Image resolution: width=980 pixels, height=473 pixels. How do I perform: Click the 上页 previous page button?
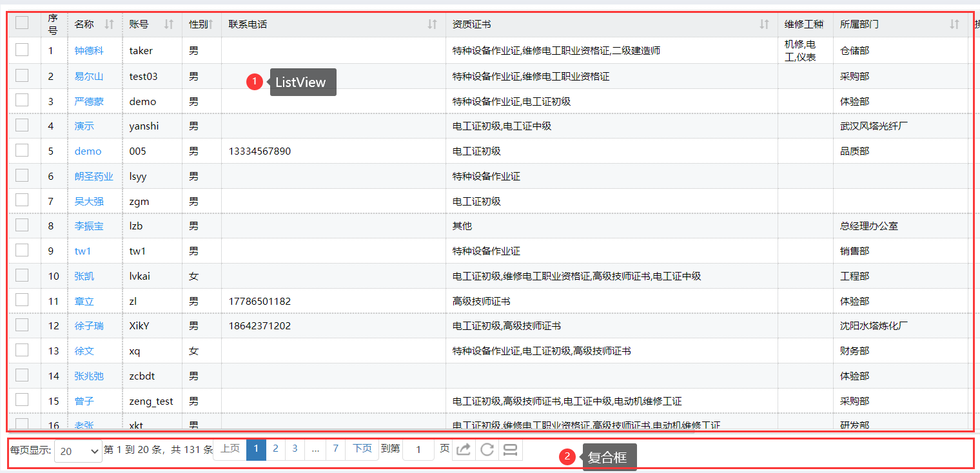pyautogui.click(x=230, y=449)
